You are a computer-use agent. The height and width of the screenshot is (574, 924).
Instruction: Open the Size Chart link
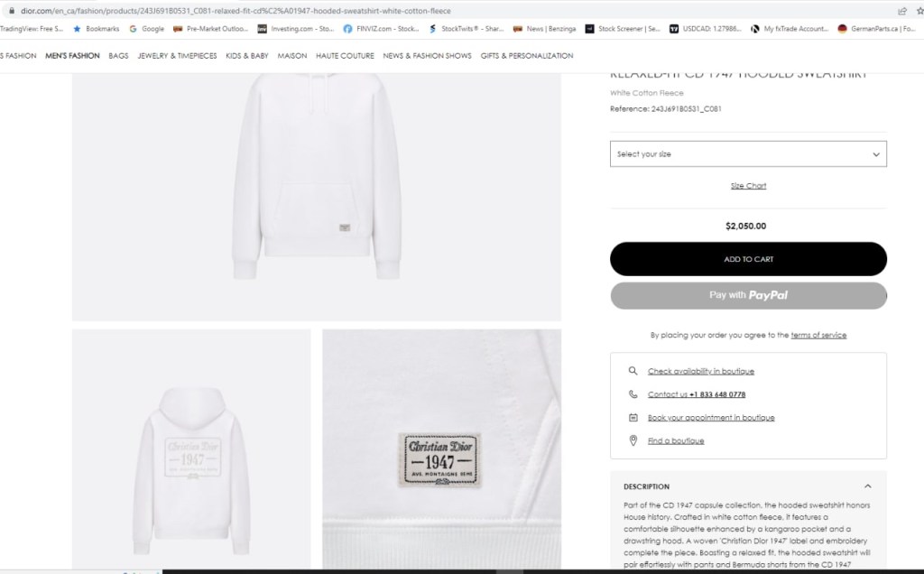748,186
